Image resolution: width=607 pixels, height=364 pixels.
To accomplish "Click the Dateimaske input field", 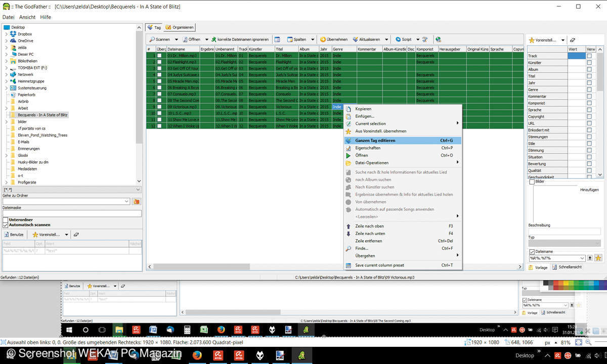I will click(72, 213).
